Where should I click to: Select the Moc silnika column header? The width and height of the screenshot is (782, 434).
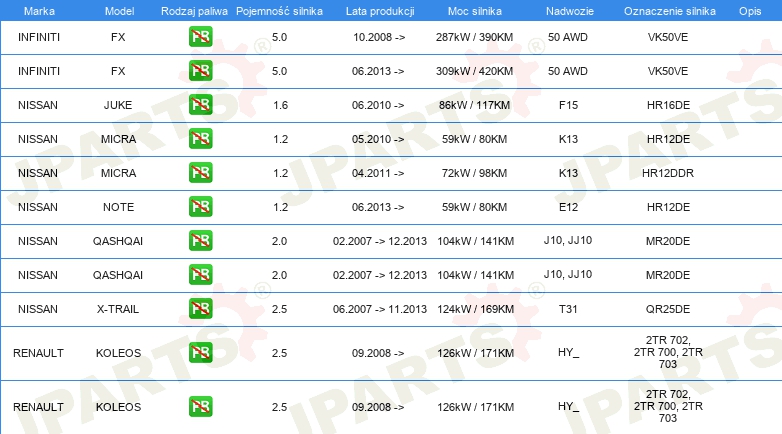click(x=475, y=11)
